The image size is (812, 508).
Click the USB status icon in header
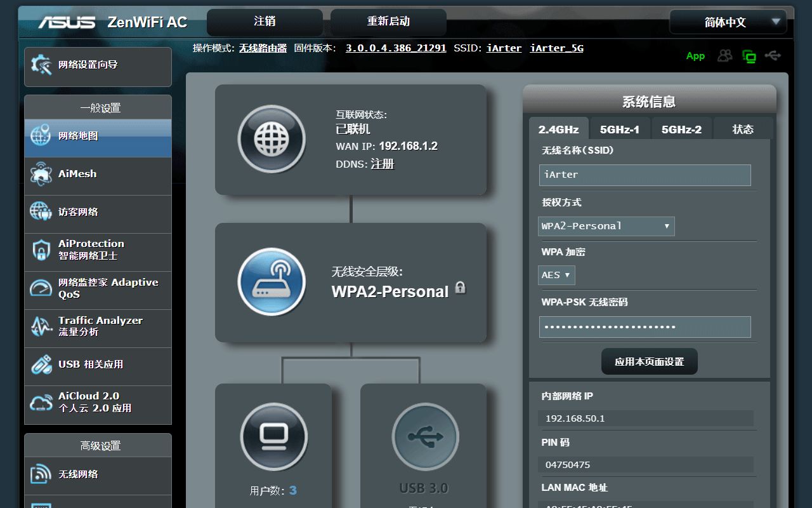[x=773, y=56]
